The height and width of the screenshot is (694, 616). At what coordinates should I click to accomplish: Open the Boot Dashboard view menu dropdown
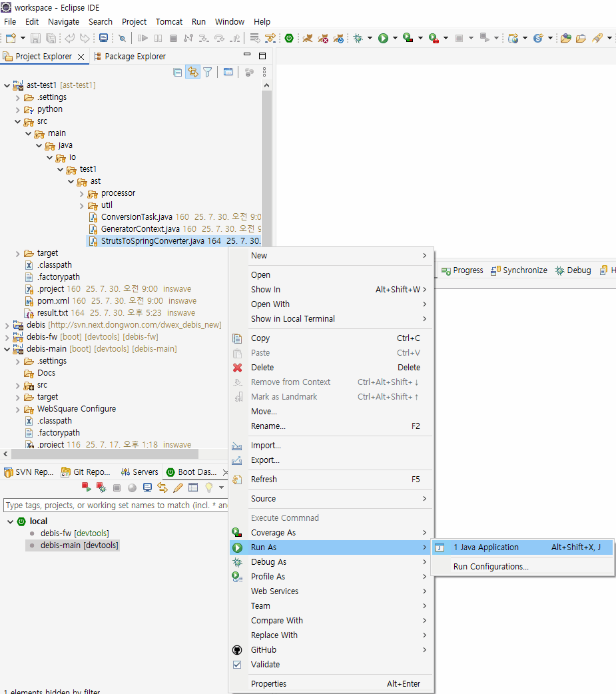click(x=221, y=488)
